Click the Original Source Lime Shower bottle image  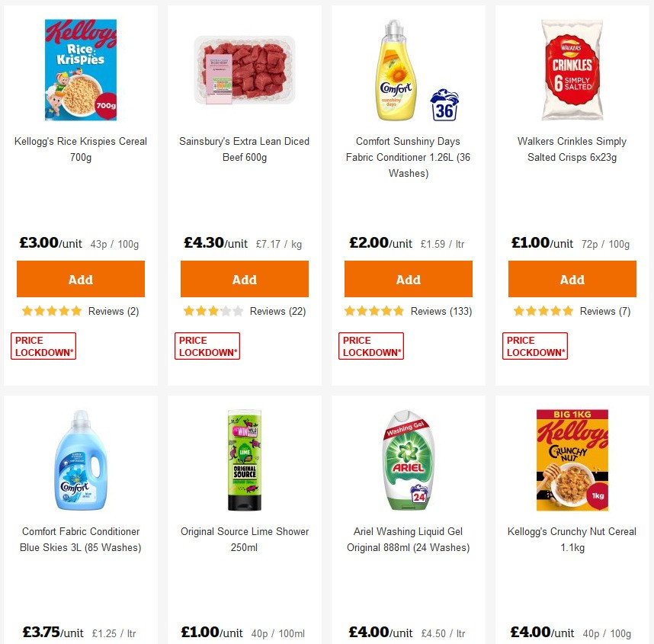244,456
